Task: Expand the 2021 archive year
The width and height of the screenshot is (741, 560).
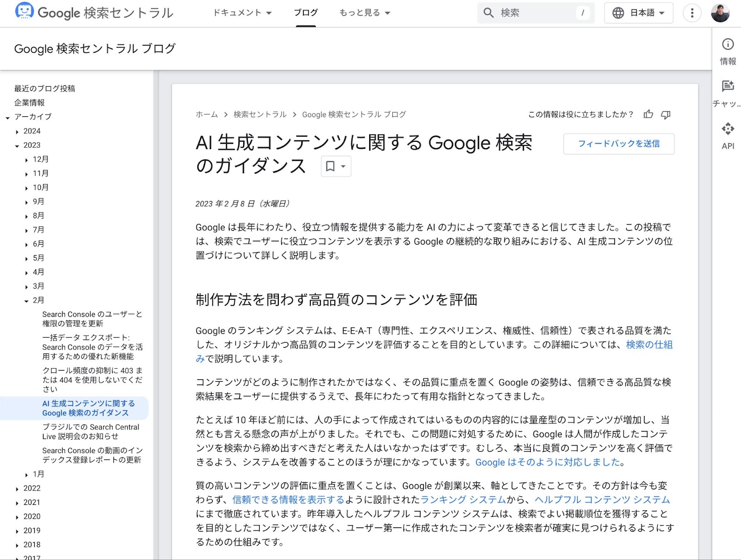Action: 17,503
